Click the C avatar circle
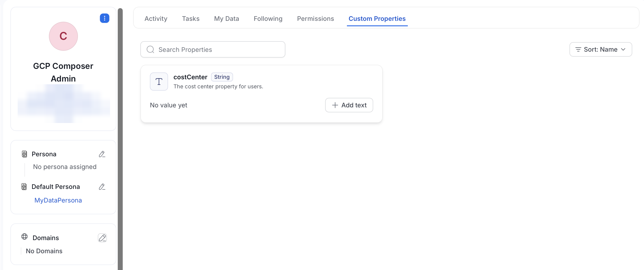The image size is (644, 270). click(x=63, y=36)
